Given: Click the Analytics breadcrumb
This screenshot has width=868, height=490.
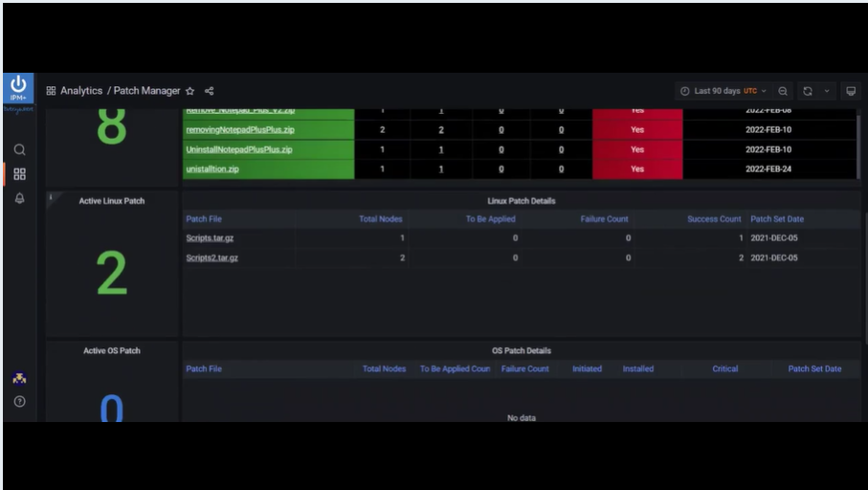Looking at the screenshot, I should tap(81, 91).
